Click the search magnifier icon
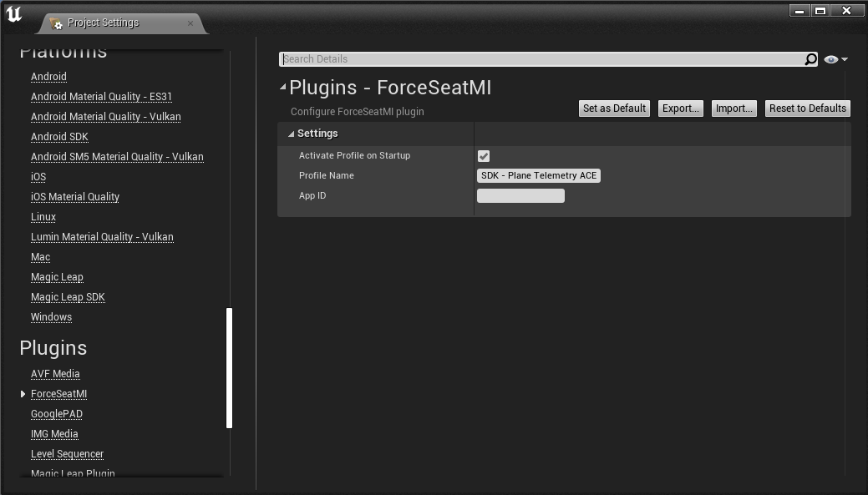This screenshot has width=868, height=495. coord(810,59)
